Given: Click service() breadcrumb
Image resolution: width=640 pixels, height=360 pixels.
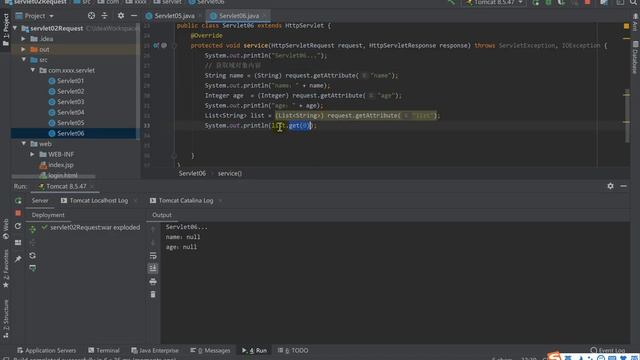Looking at the screenshot, I should [x=230, y=173].
